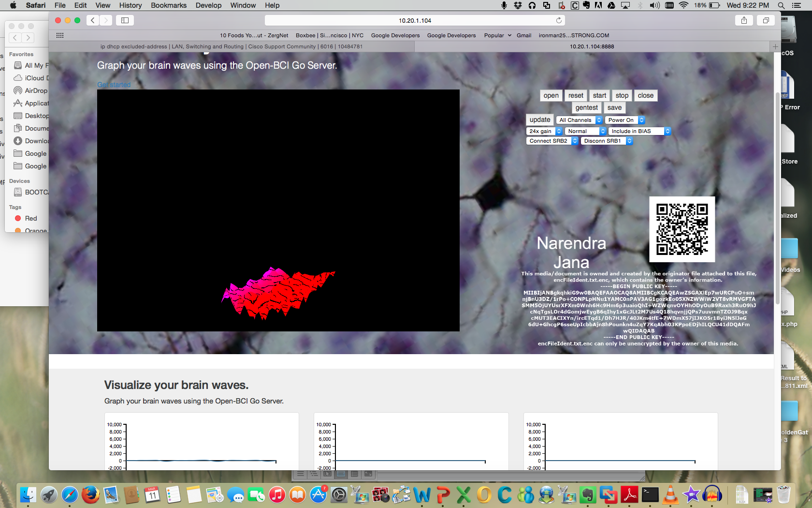Switch to the Cisco Support Community tab

point(232,46)
